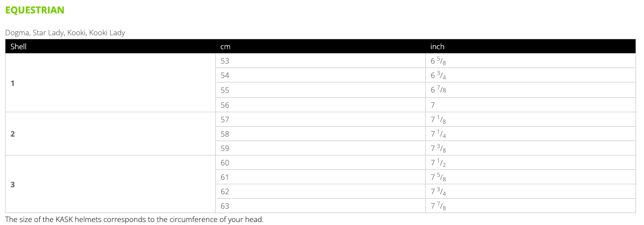Click the Dogma, Star Lady, Kooki model list text
The width and height of the screenshot is (644, 225).
coord(65,33)
